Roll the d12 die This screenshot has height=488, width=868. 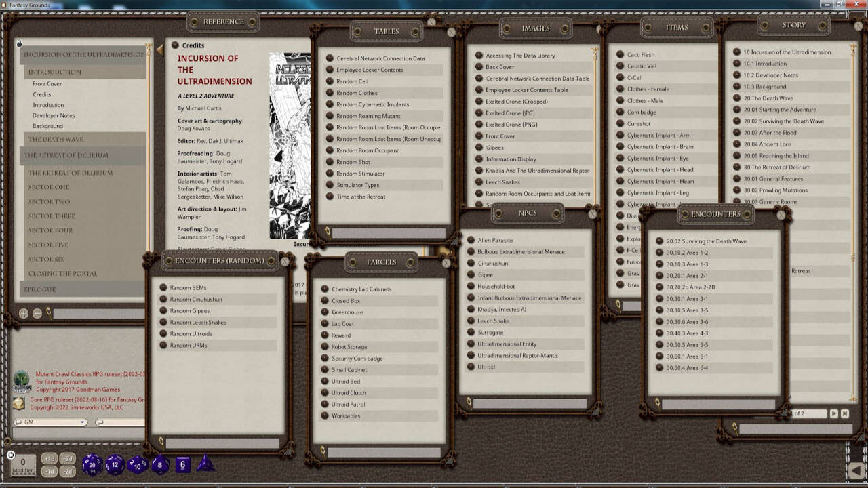tap(115, 466)
